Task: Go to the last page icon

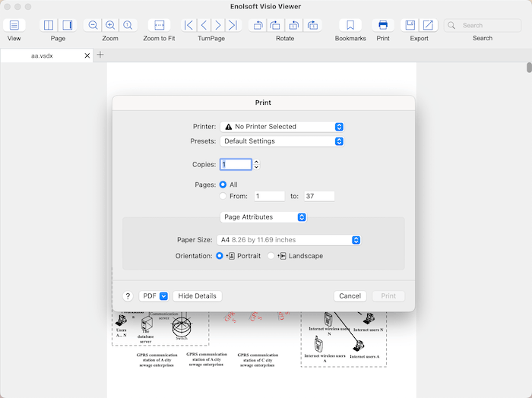Action: [233, 25]
